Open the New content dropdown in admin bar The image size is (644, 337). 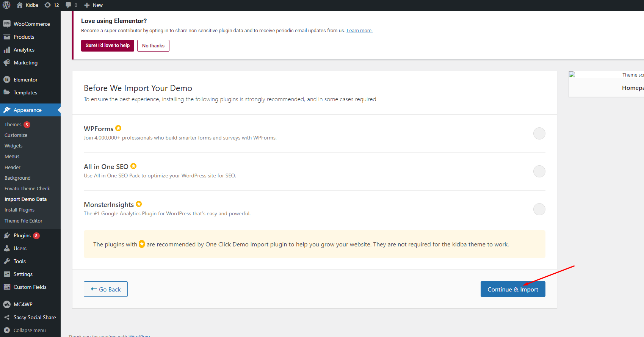(x=94, y=5)
